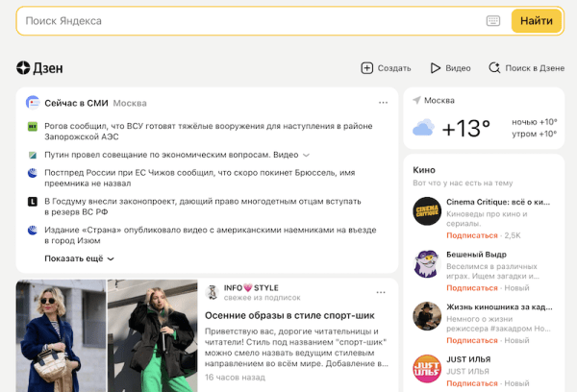This screenshot has width=577, height=392.
Task: Open Издание «Страна» опубликовало видео headline
Action: tap(210, 235)
